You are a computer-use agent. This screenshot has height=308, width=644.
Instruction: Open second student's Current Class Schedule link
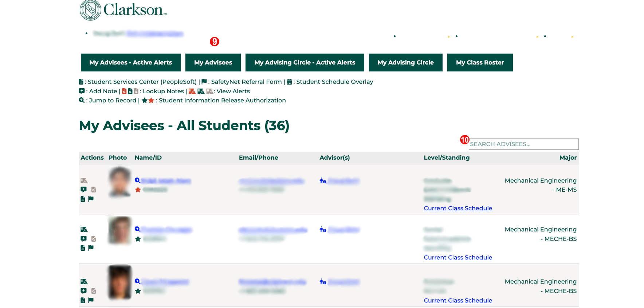pos(458,257)
